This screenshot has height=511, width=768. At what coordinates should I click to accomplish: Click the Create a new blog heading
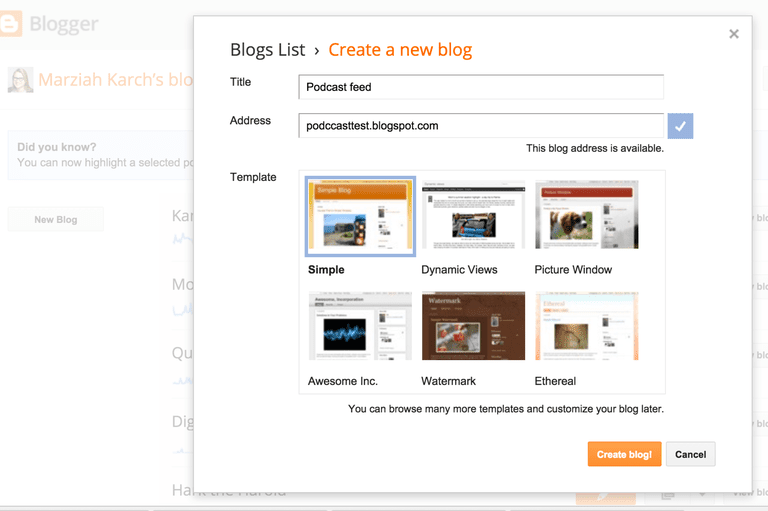coord(400,49)
